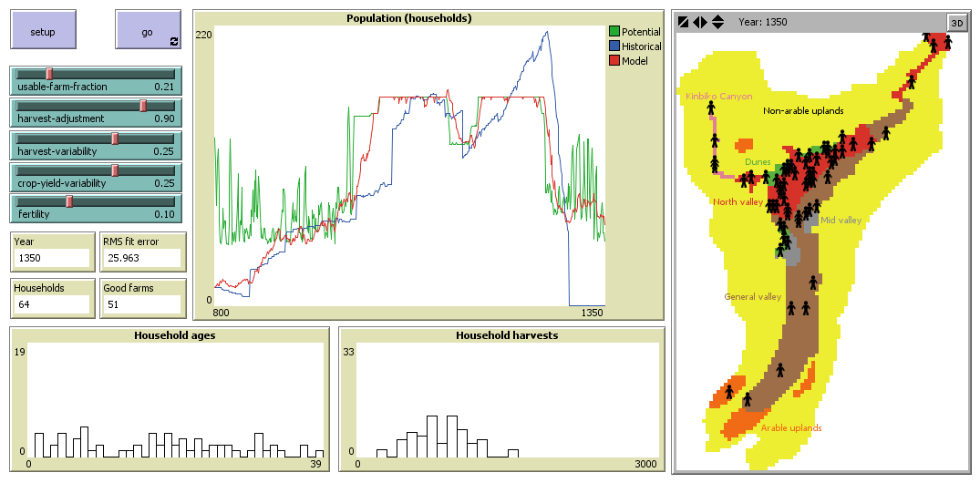Viewport: 980px width, 483px height.
Task: Click the household icon in Kinbiko Canyon
Action: (711, 108)
